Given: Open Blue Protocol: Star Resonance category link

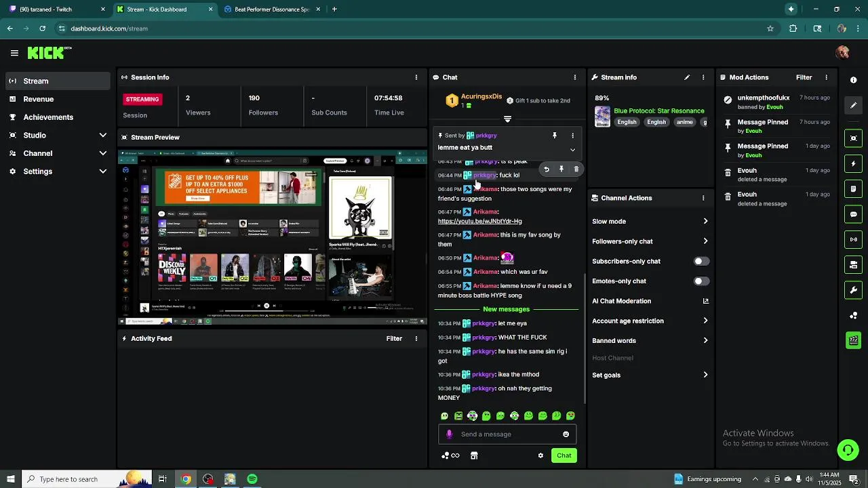Looking at the screenshot, I should [659, 110].
